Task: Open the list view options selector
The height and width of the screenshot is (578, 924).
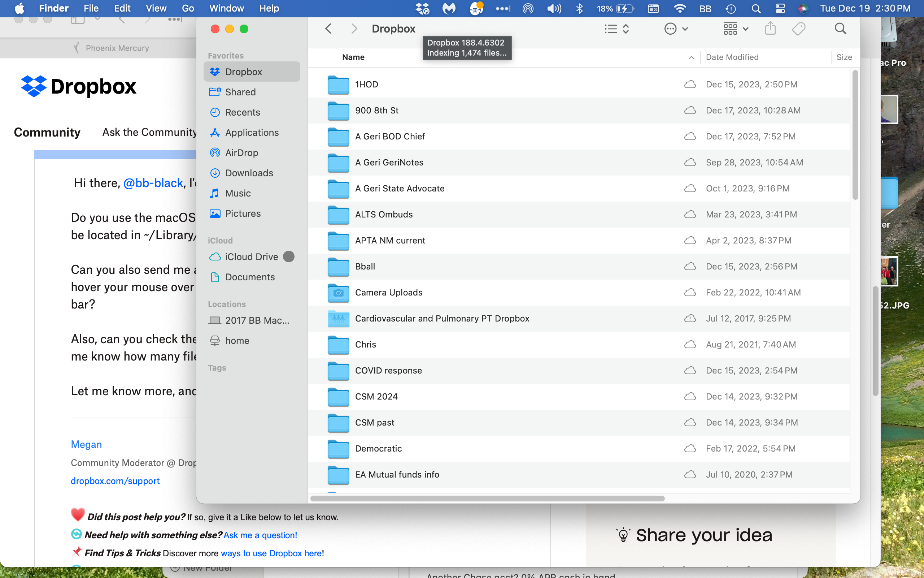Action: [616, 29]
